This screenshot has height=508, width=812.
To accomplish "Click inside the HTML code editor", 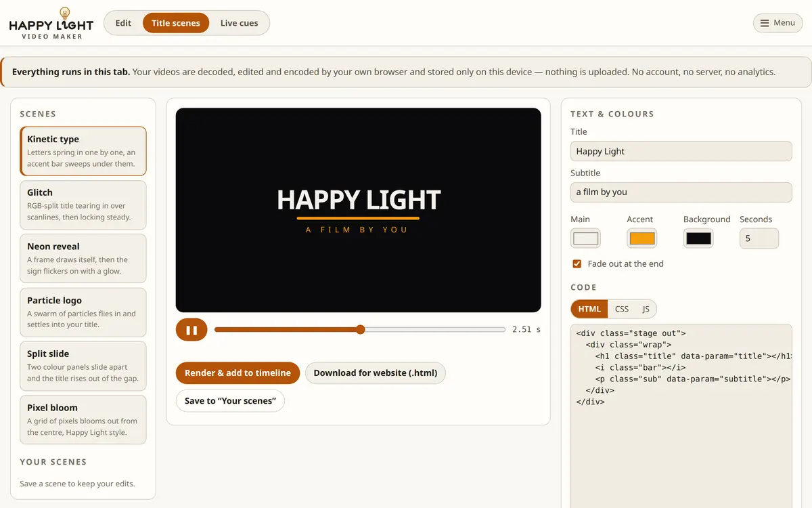I will coord(681,416).
